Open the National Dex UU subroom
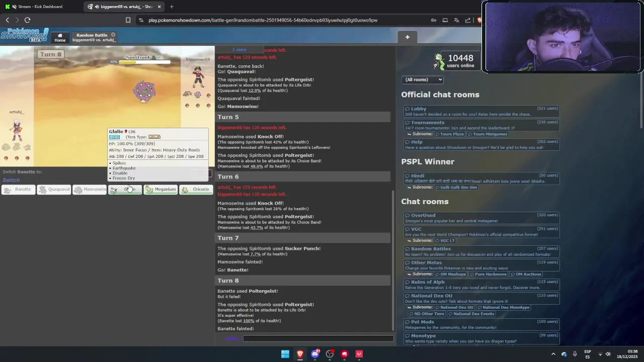 point(454,308)
